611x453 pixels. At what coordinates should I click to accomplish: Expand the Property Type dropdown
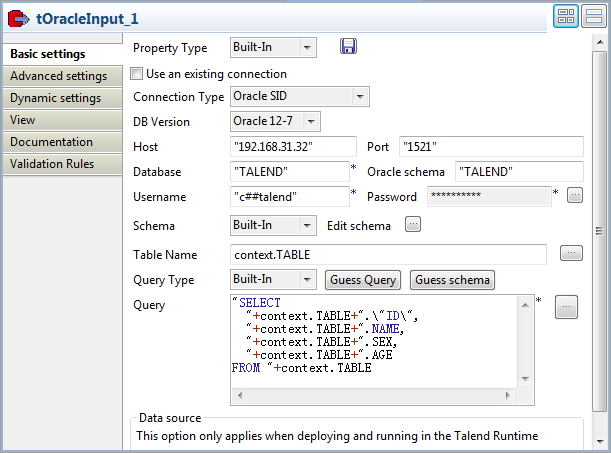click(307, 47)
